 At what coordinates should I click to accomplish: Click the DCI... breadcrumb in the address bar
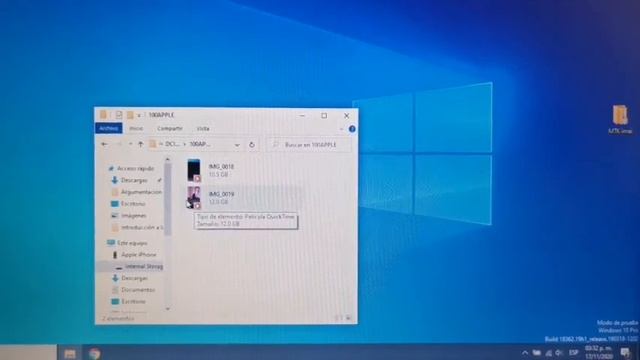click(172, 144)
